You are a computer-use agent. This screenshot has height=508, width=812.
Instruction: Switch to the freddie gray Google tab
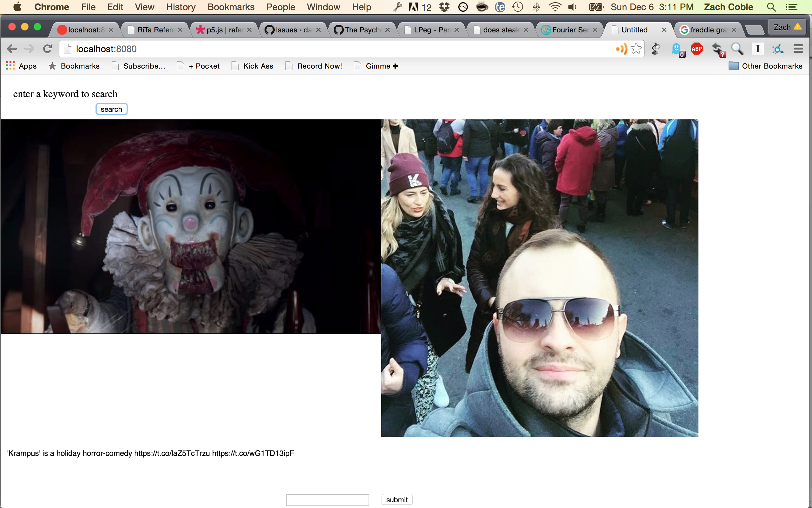pos(708,30)
